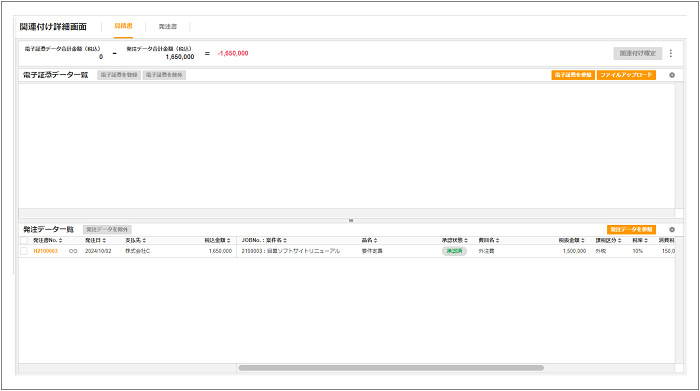
Task: Click the 外注費 expense cell
Action: pyautogui.click(x=486, y=251)
